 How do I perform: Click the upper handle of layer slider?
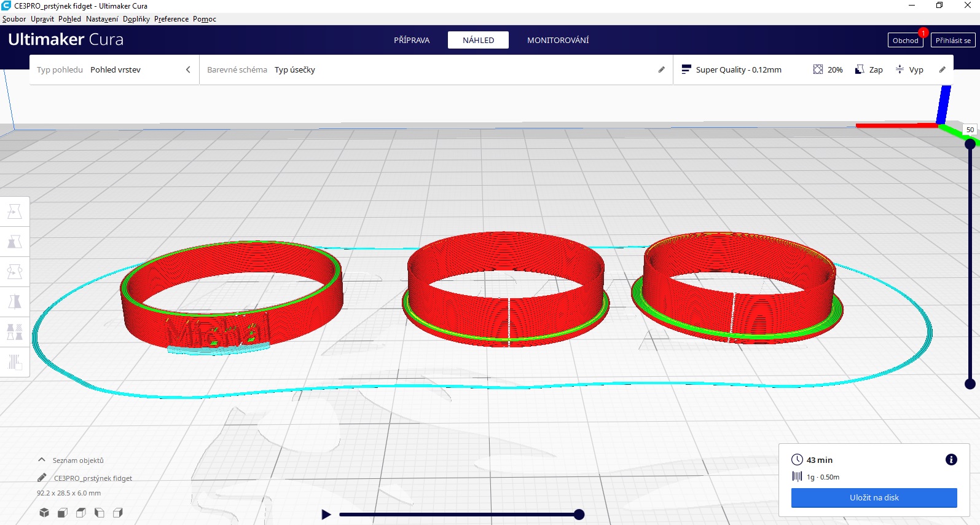970,144
